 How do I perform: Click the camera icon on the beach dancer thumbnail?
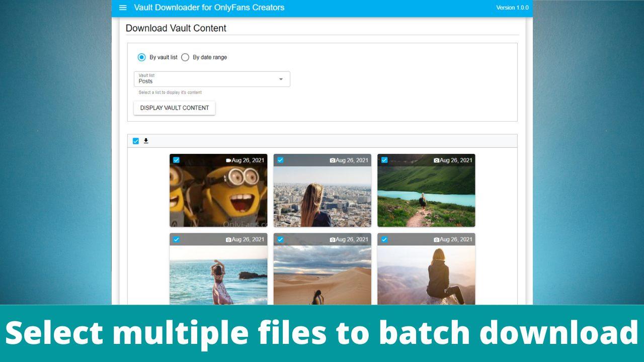point(229,239)
